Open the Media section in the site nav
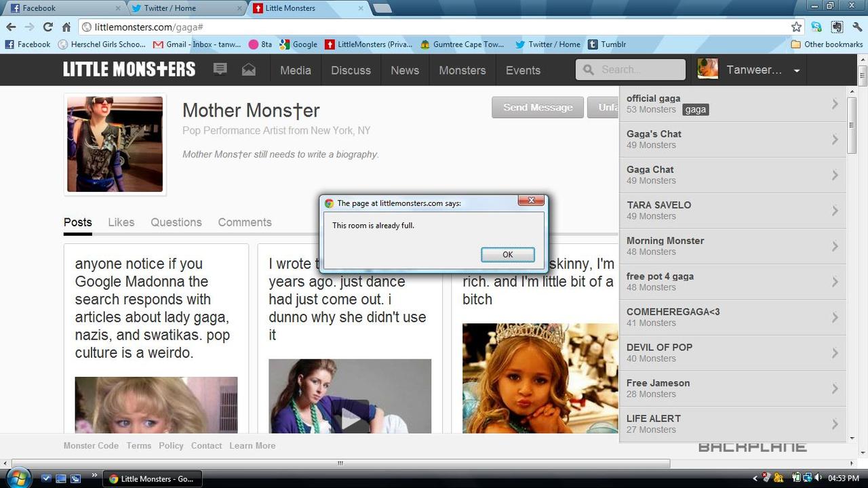Image resolution: width=868 pixels, height=488 pixels. pos(296,70)
